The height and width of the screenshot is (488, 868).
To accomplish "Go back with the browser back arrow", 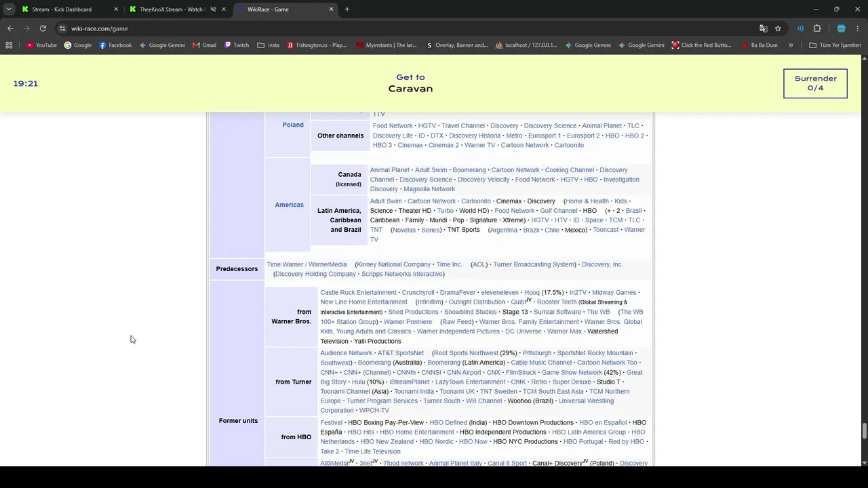I will pos(10,28).
